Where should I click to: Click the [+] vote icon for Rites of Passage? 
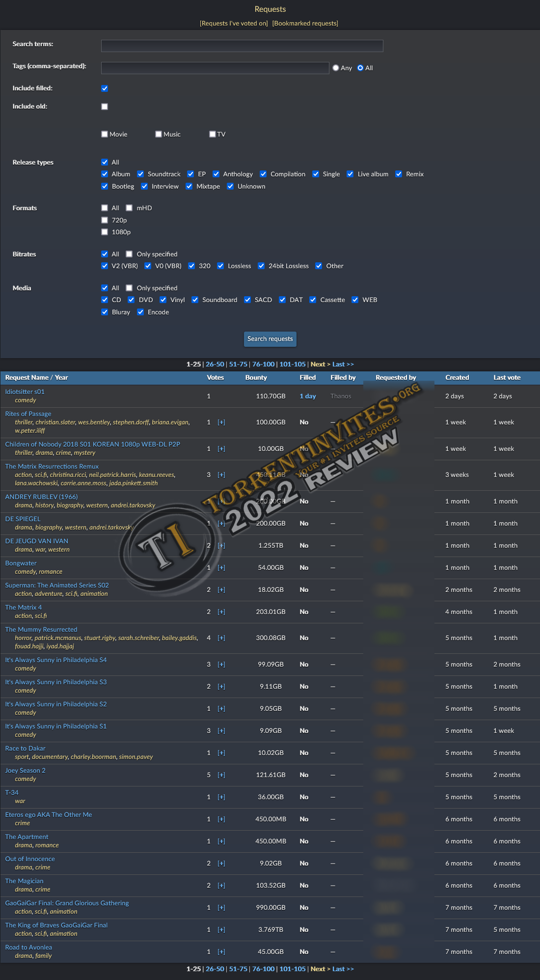pyautogui.click(x=221, y=422)
